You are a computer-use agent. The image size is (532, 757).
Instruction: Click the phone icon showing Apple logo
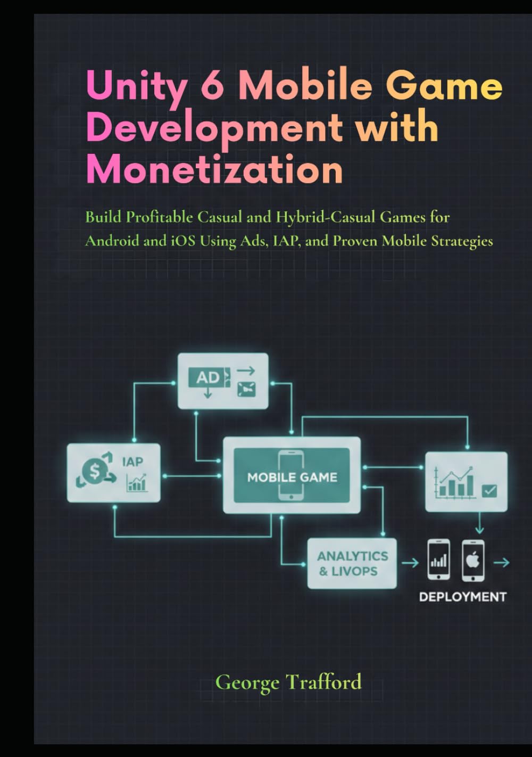[473, 561]
